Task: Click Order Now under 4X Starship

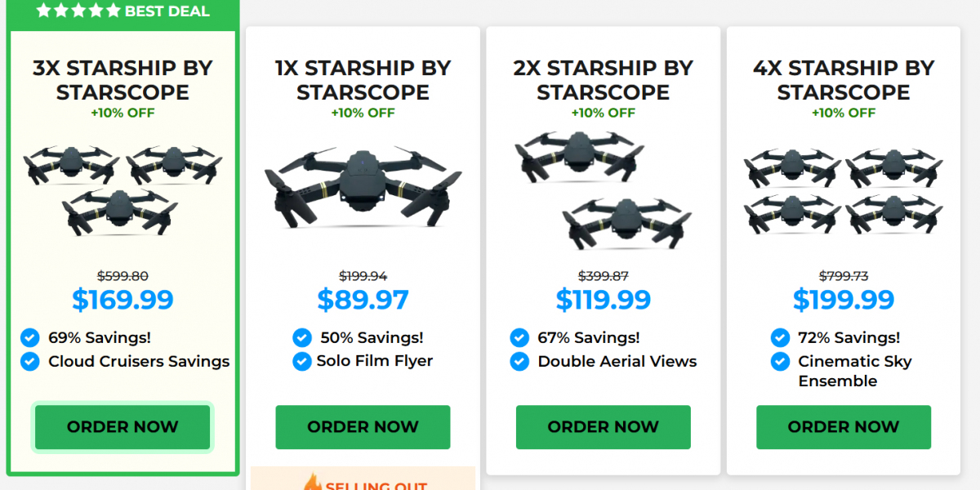Action: 843,427
